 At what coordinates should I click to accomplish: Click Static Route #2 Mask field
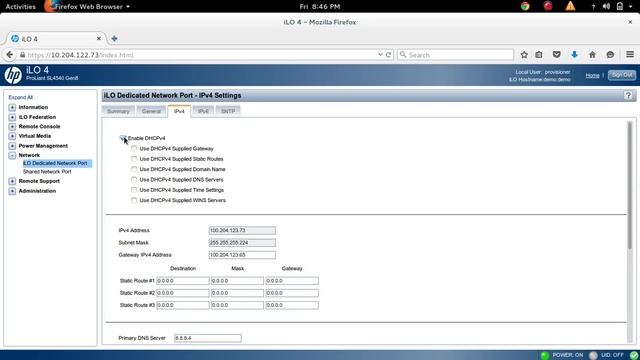pos(237,293)
